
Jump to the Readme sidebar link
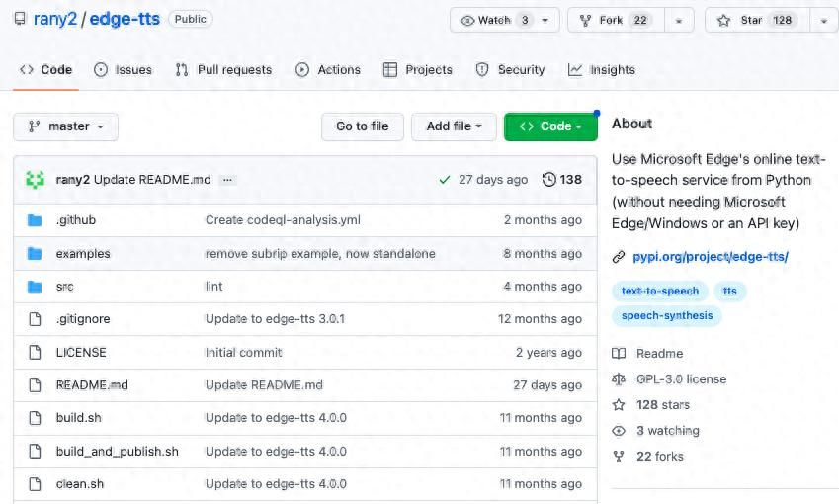(x=659, y=354)
